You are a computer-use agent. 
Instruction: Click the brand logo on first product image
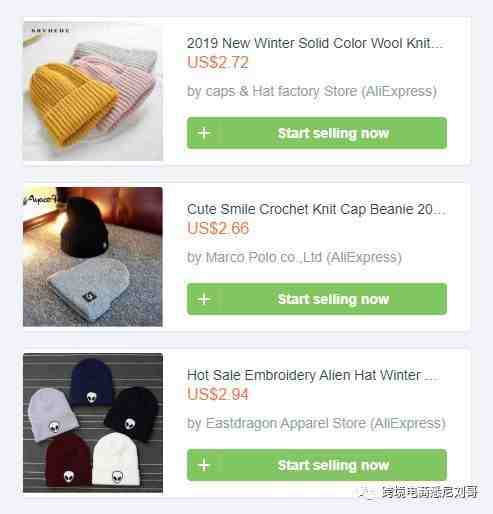(50, 30)
